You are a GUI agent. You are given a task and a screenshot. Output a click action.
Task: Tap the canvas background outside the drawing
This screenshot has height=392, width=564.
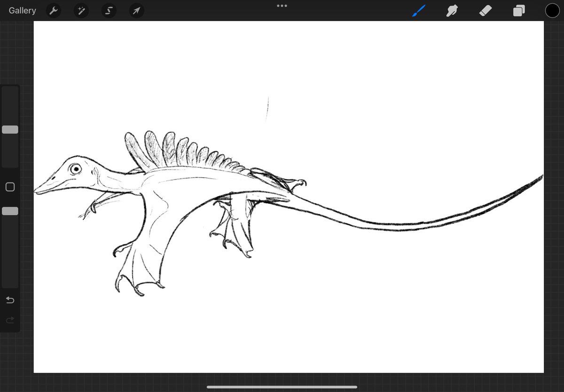[x=399, y=306]
